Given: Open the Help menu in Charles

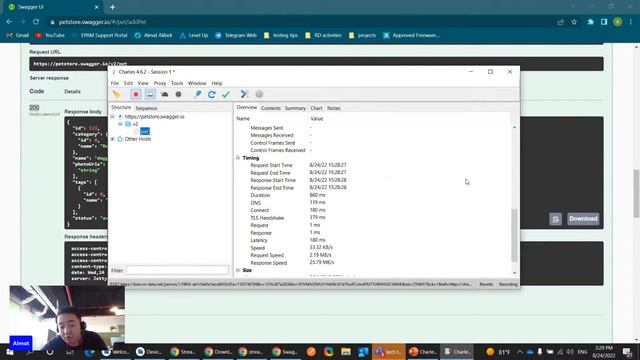Looking at the screenshot, I should tap(217, 83).
